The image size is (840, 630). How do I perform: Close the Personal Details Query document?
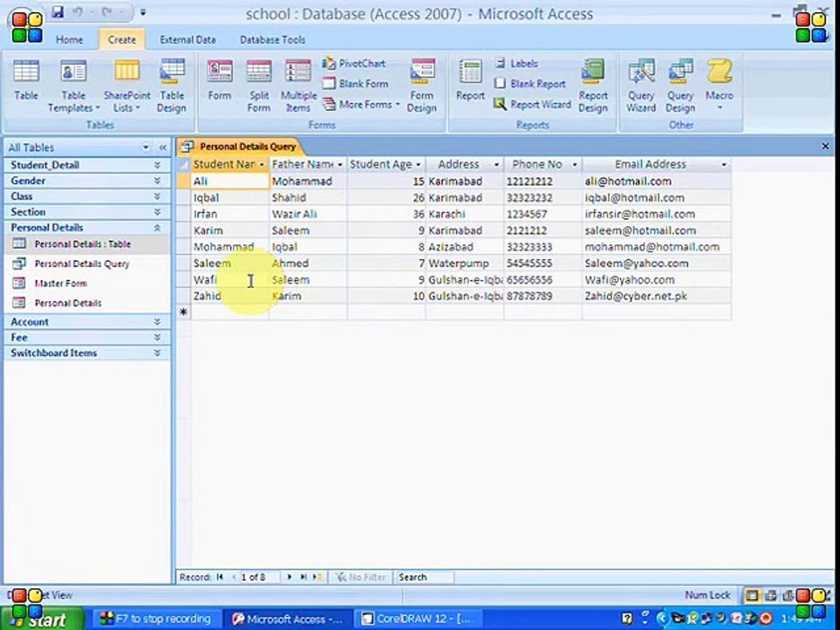tap(825, 146)
